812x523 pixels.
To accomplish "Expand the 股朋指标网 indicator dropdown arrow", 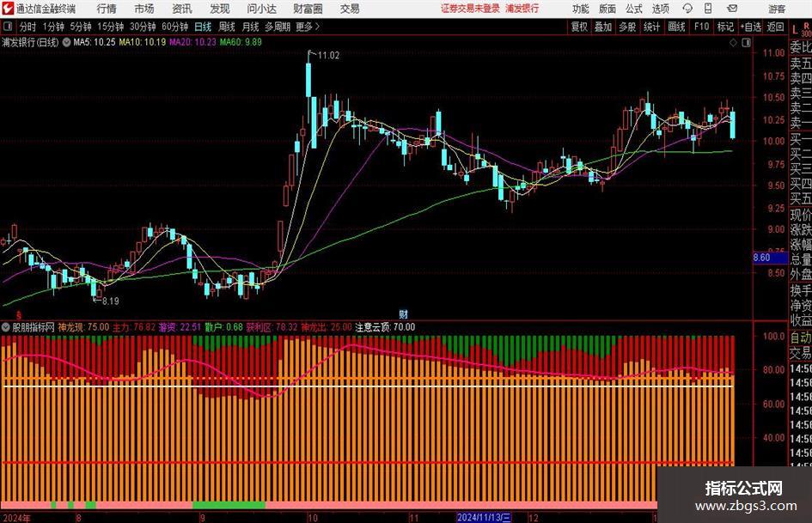I will pyautogui.click(x=6, y=327).
